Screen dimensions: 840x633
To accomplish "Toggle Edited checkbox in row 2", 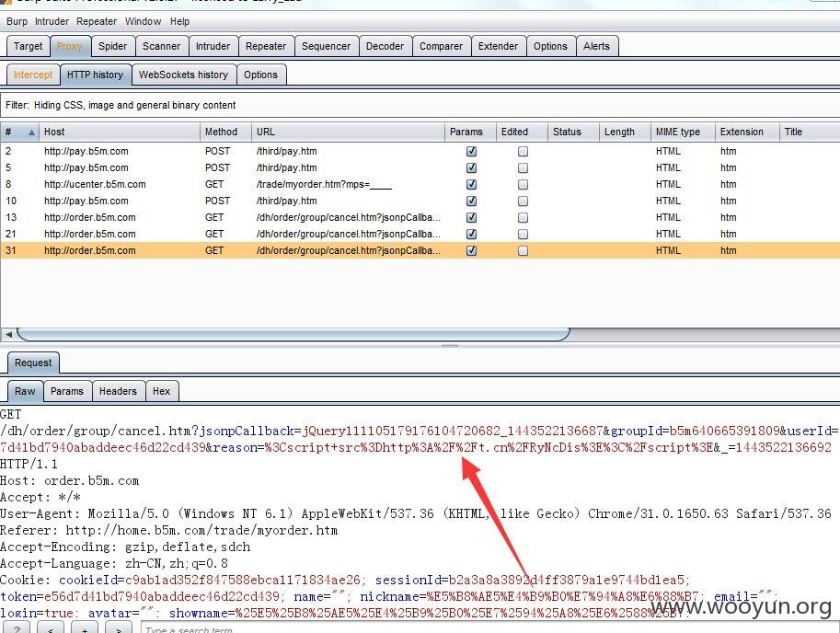I will (x=523, y=152).
